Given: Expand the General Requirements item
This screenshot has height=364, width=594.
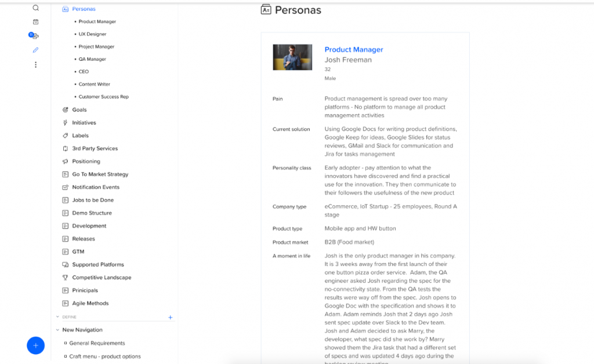Looking at the screenshot, I should [x=67, y=343].
